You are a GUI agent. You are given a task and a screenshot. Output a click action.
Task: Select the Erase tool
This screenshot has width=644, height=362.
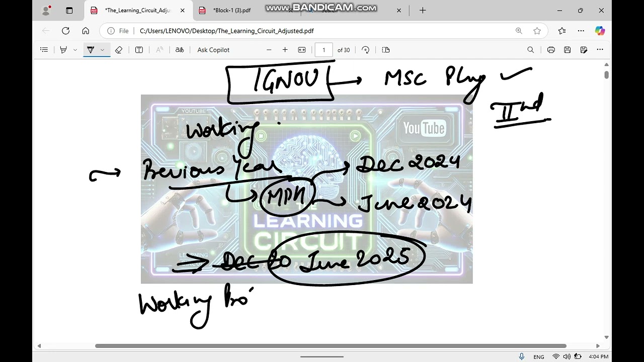[119, 50]
